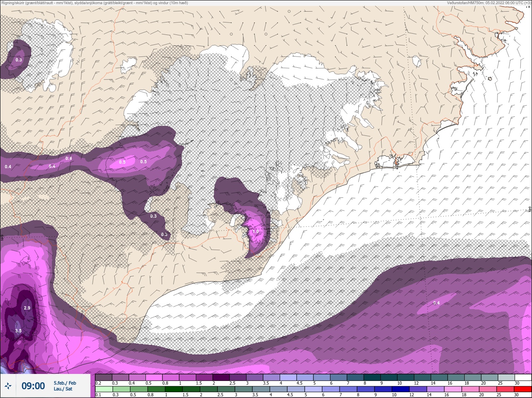This screenshot has width=532, height=398.
Task: Click the bright pink swatch labeled 0.5 in upper legend
Action: 154,377
